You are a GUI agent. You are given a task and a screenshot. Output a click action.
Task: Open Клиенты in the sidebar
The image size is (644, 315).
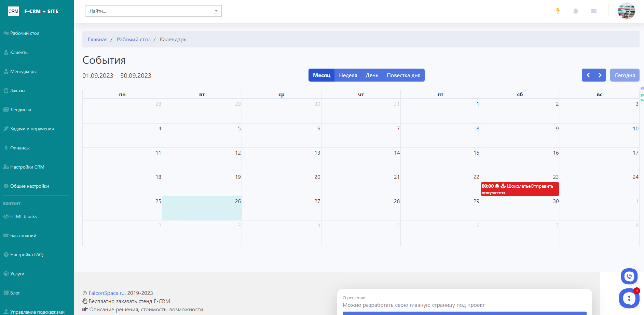pos(19,52)
